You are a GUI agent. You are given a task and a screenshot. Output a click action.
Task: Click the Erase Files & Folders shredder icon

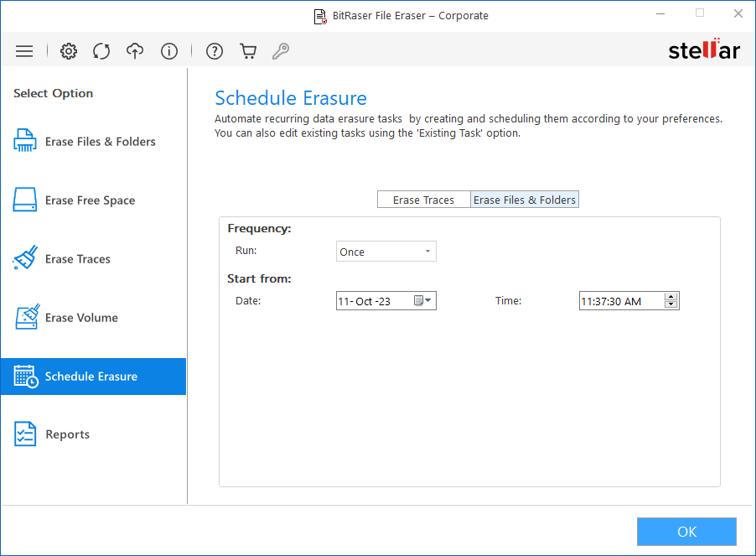(x=25, y=140)
